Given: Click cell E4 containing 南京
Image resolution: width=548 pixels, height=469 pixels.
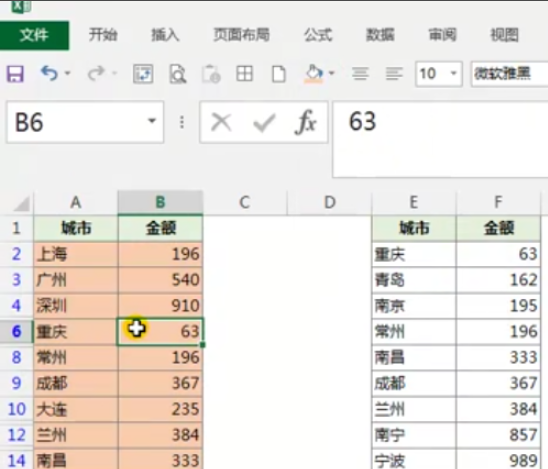Looking at the screenshot, I should 414,306.
